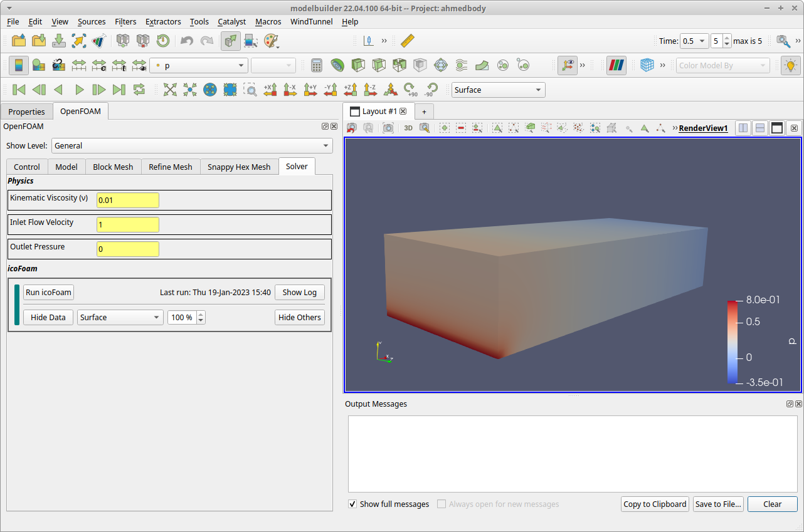Click the Hide Others button
Image resolution: width=804 pixels, height=532 pixels.
click(300, 317)
